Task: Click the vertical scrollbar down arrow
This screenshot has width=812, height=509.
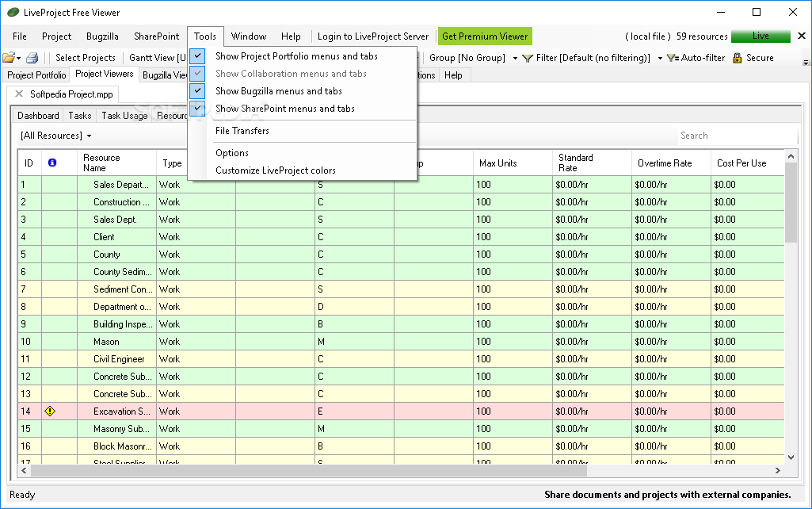Action: tap(791, 457)
